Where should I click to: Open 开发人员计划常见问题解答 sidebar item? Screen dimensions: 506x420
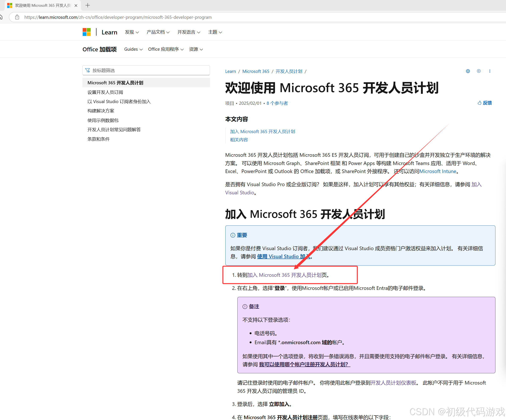point(114,130)
